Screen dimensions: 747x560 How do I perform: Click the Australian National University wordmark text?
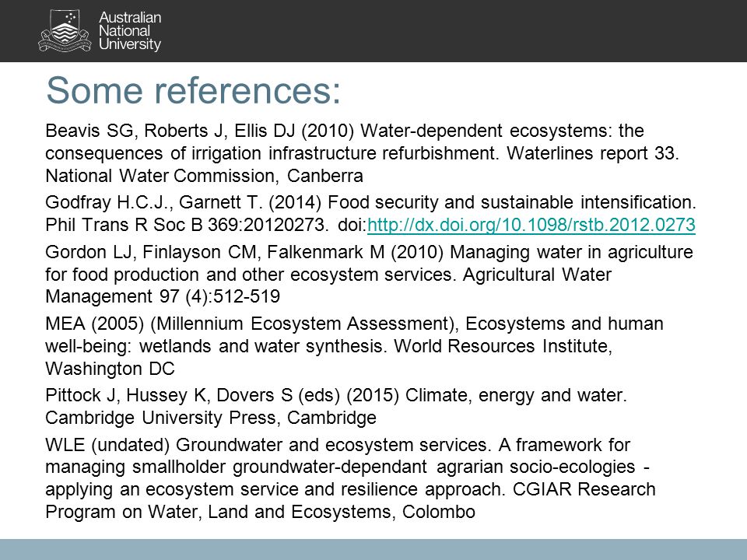(x=130, y=31)
